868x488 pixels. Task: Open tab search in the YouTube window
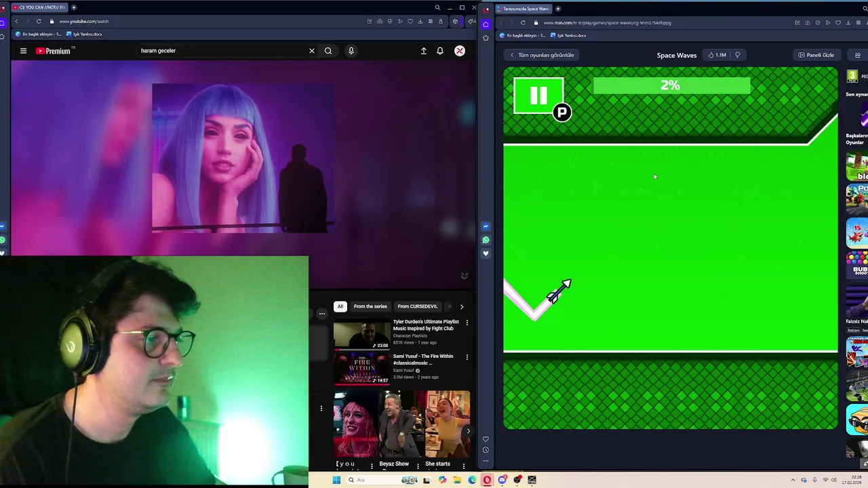[437, 7]
